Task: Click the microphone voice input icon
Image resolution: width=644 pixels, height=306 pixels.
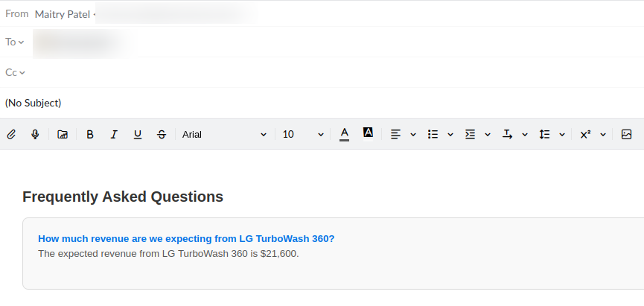Action: [35, 135]
